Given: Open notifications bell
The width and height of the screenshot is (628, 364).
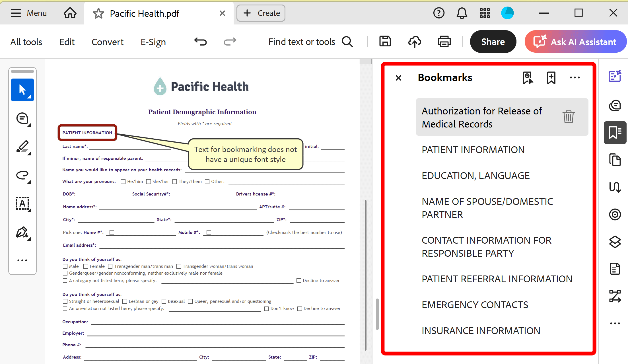Looking at the screenshot, I should pos(462,13).
